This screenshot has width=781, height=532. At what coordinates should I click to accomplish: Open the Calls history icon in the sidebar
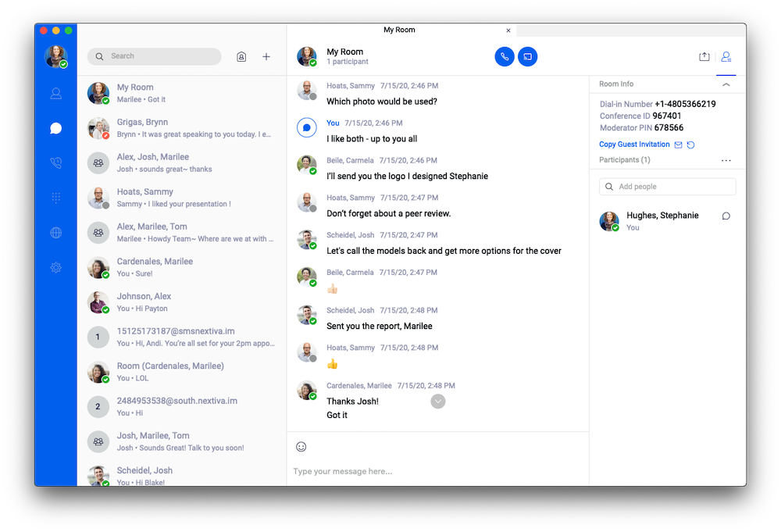55,163
